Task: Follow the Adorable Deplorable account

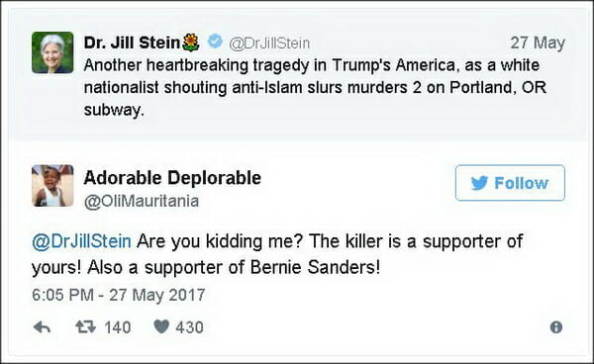Action: coord(510,183)
